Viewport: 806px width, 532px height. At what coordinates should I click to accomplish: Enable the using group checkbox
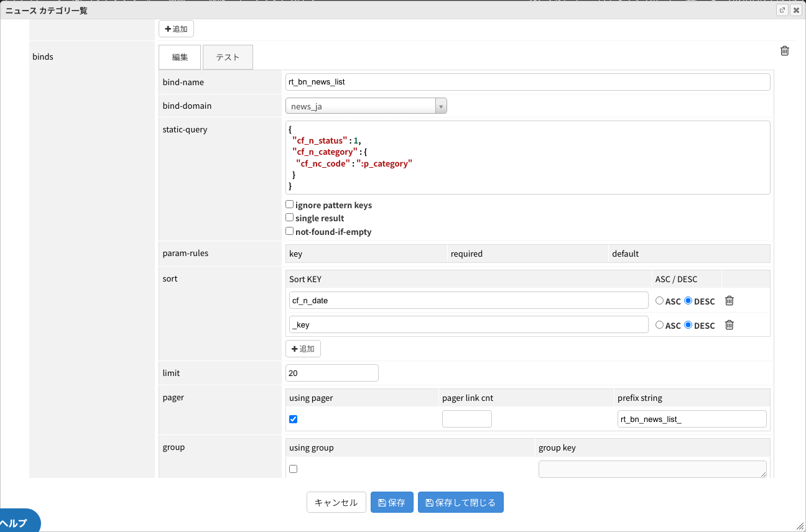click(x=294, y=469)
